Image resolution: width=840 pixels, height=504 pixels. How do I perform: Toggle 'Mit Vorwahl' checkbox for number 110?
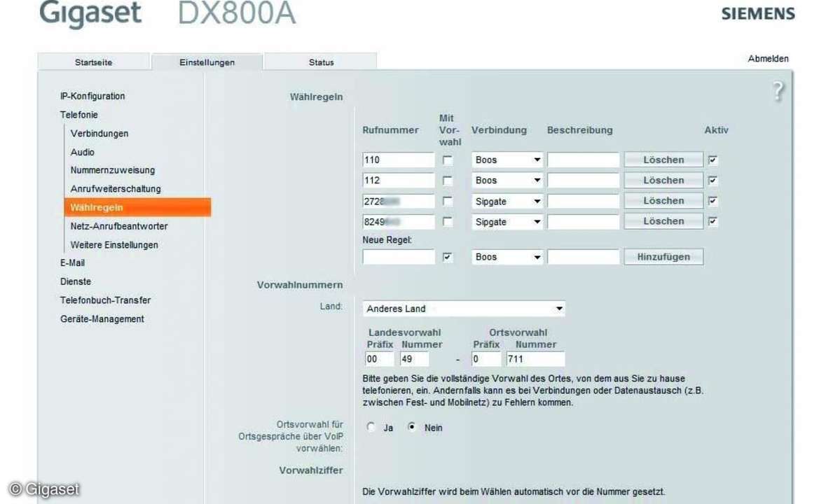(x=447, y=160)
